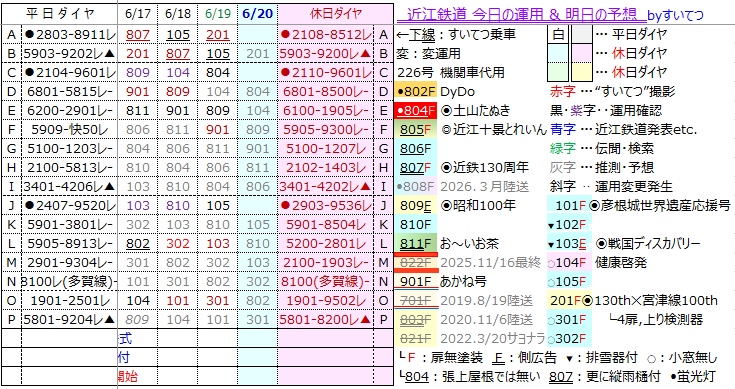Click holiday cell 5903-9200レ▲

326,53
